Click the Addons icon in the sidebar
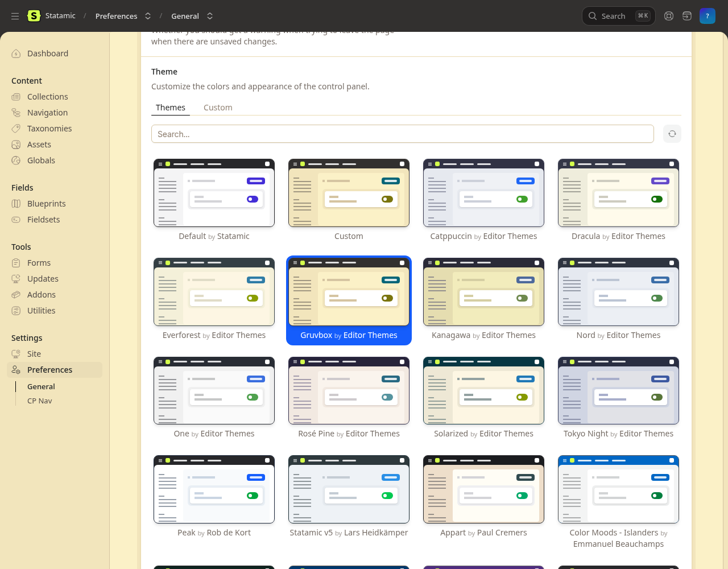 16,295
